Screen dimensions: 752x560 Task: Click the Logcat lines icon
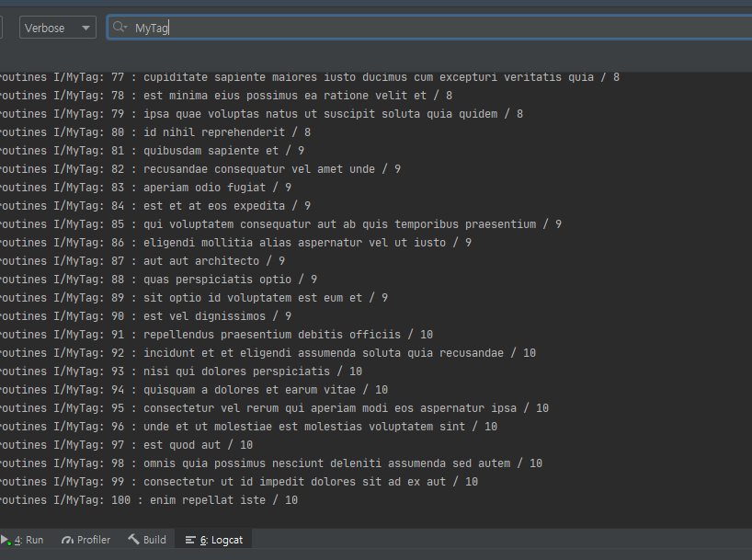(x=190, y=541)
